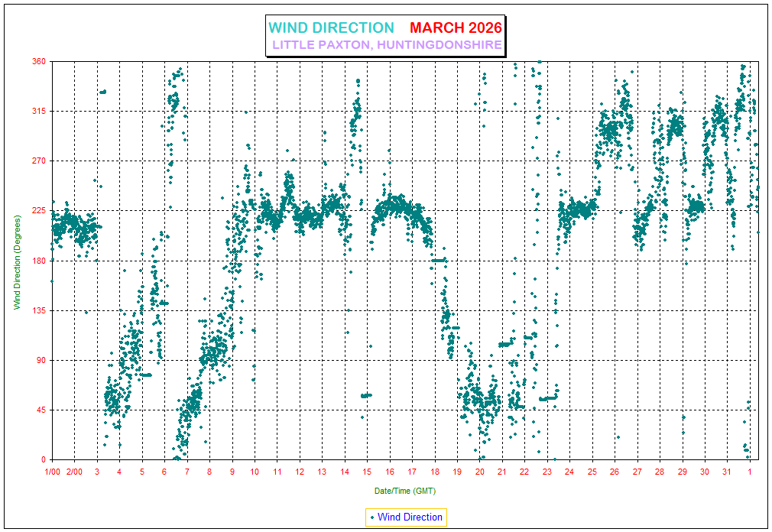Select the 360 degree y-axis tick
Screen dimensions: 772x532
(x=37, y=61)
